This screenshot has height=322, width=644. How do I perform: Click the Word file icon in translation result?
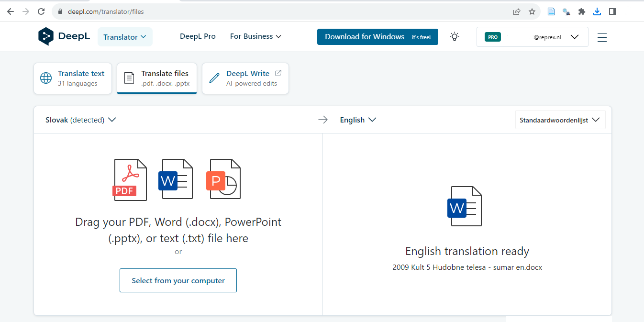(464, 206)
